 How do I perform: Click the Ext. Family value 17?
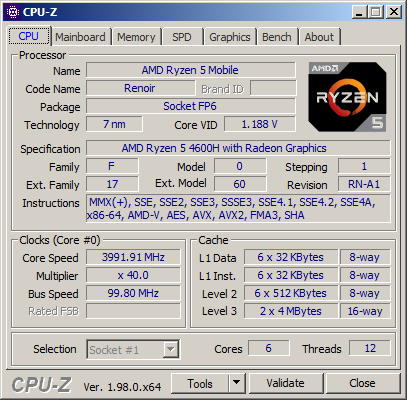click(x=112, y=184)
